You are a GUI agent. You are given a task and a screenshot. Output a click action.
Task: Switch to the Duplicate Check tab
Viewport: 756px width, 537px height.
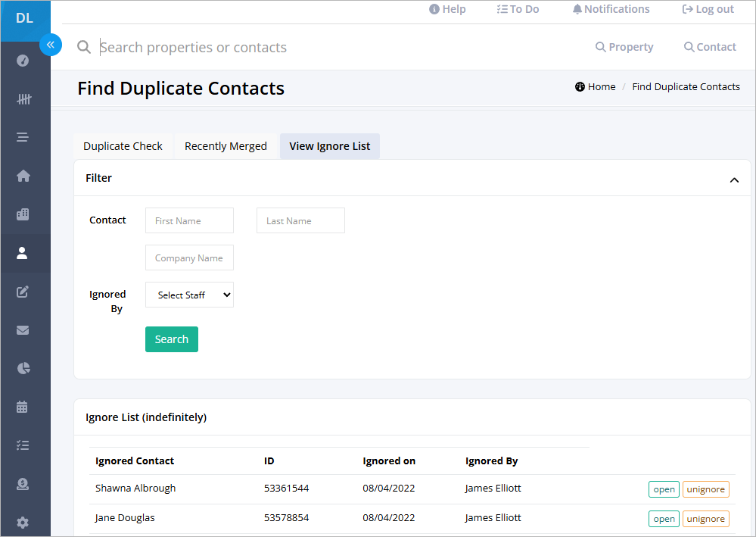123,146
